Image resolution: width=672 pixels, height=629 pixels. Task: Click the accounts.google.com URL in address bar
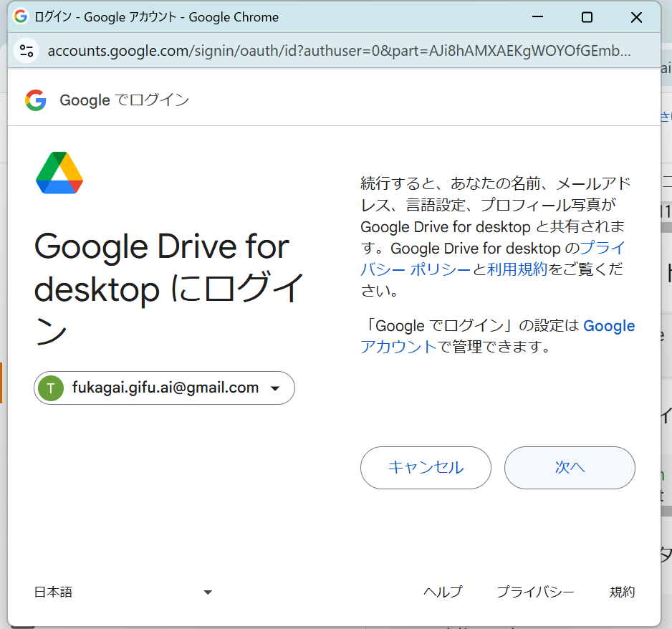[x=339, y=51]
